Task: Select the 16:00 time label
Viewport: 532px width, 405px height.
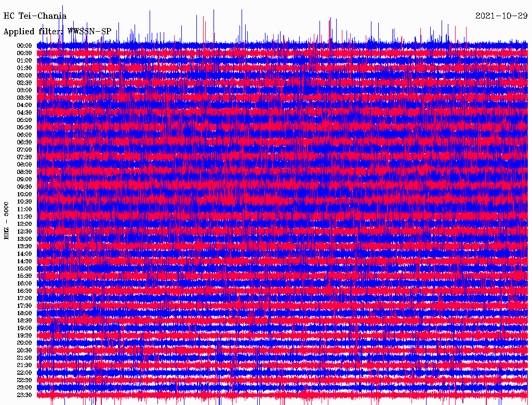Action: pyautogui.click(x=24, y=283)
